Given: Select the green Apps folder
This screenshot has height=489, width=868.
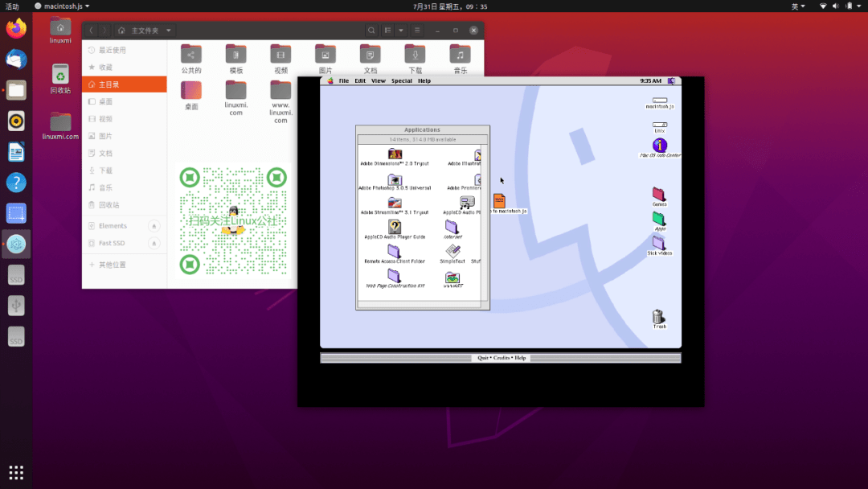Looking at the screenshot, I should 659,221.
